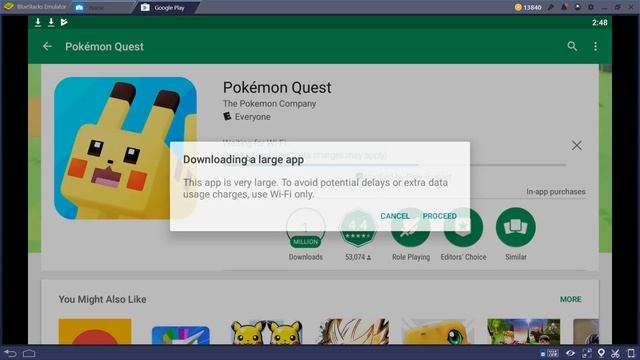Viewport: 640px width, 360px height.
Task: Click the Pokémon Quest Pikachu app icon
Action: 125,148
